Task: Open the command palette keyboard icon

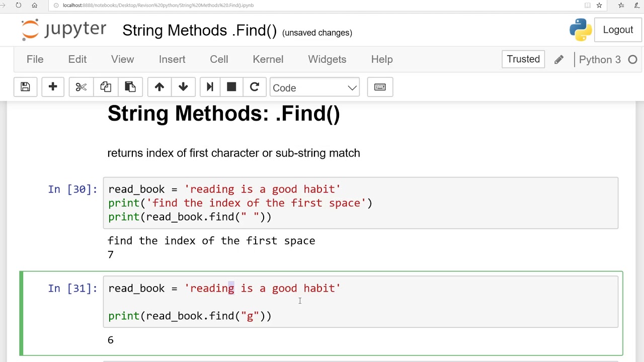Action: [380, 87]
